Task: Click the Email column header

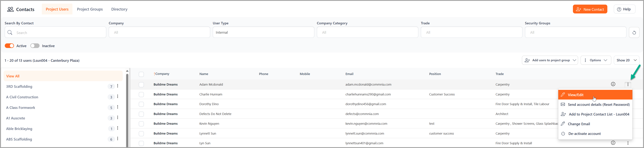Action: 349,74
